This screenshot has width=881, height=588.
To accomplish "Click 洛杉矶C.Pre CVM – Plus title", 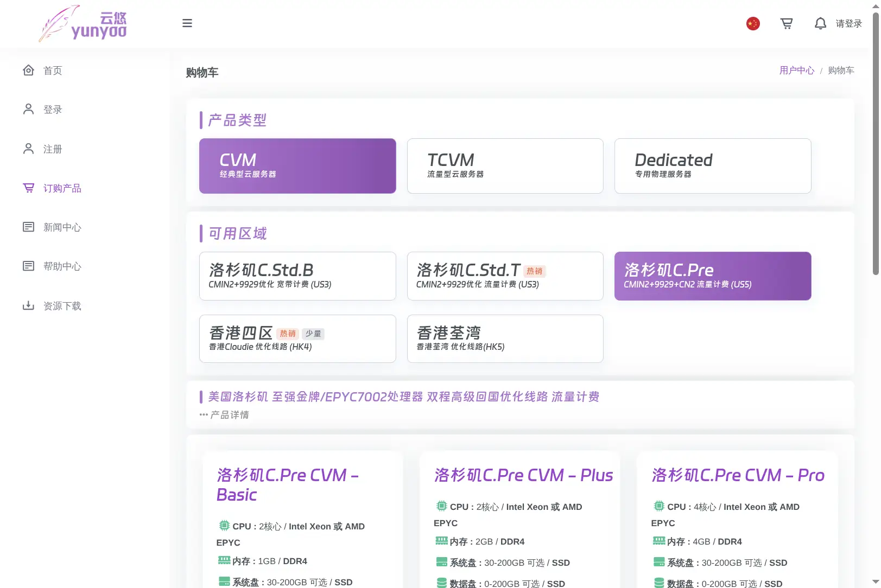I will (x=523, y=475).
